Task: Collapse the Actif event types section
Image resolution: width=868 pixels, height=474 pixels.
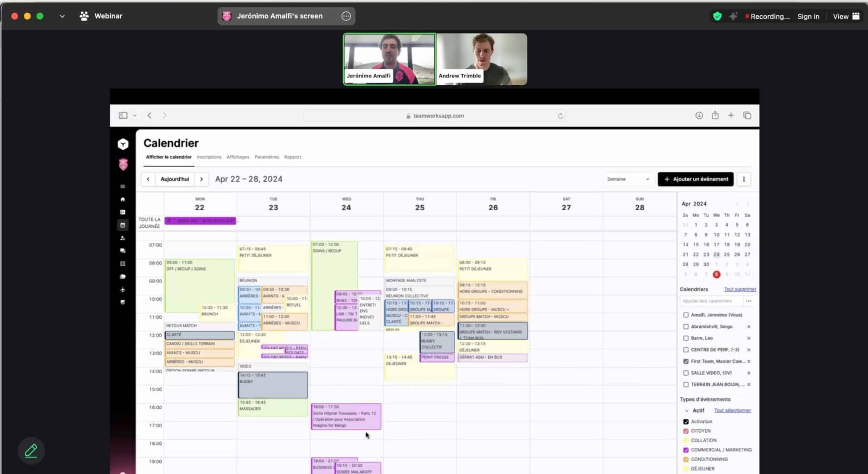Action: 687,410
